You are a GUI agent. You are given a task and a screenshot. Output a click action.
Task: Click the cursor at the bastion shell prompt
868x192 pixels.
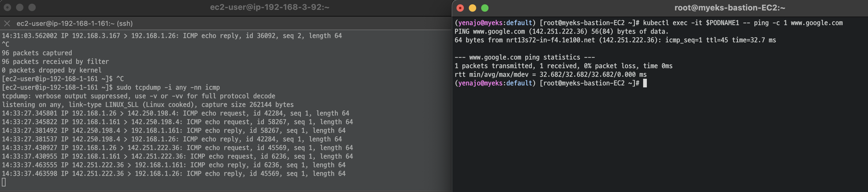[x=645, y=83]
